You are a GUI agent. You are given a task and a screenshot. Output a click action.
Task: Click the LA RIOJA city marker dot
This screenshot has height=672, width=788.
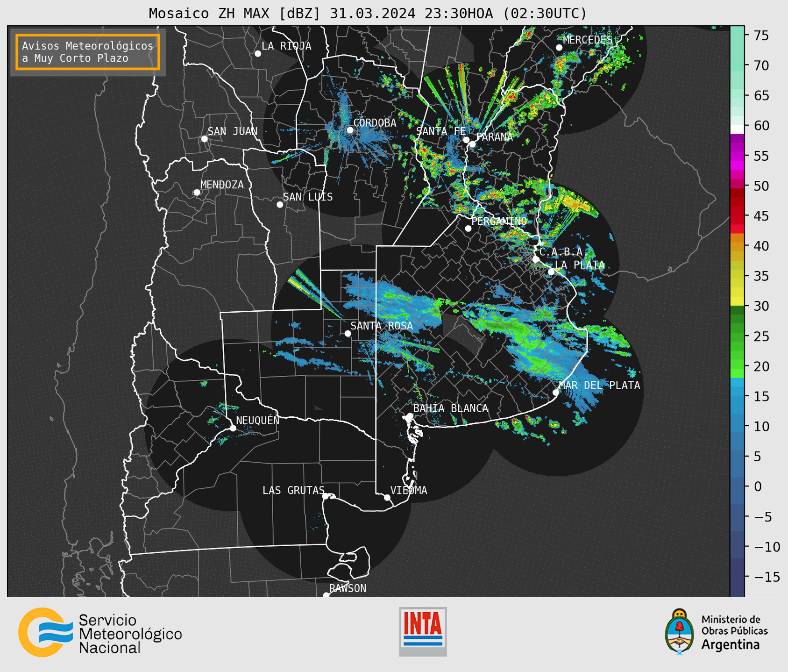258,54
